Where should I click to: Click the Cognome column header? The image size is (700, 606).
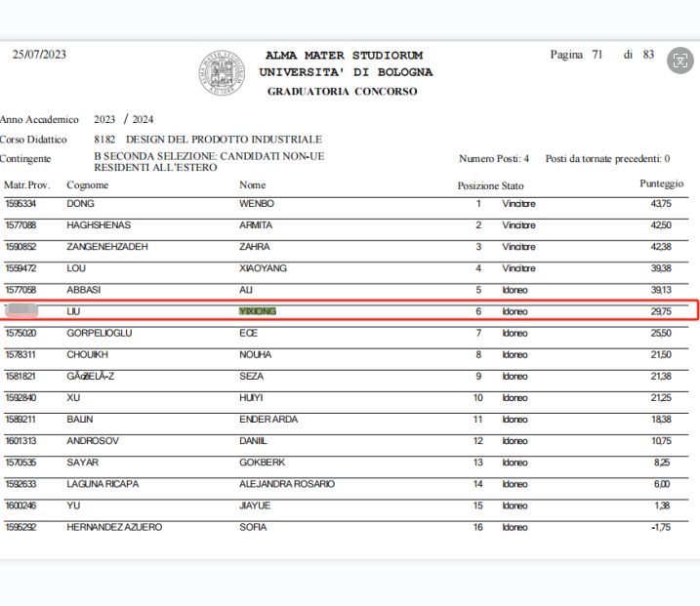pyautogui.click(x=87, y=185)
